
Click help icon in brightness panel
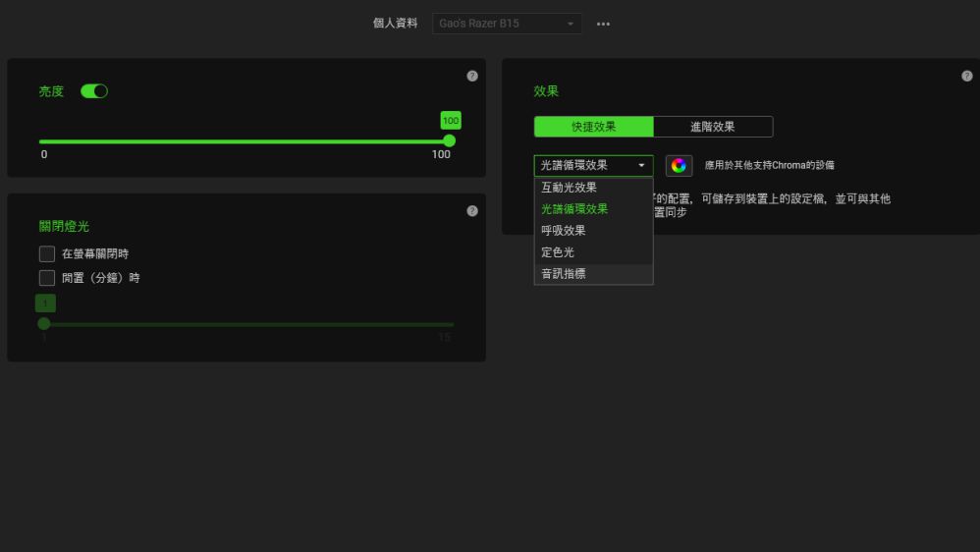tap(472, 76)
